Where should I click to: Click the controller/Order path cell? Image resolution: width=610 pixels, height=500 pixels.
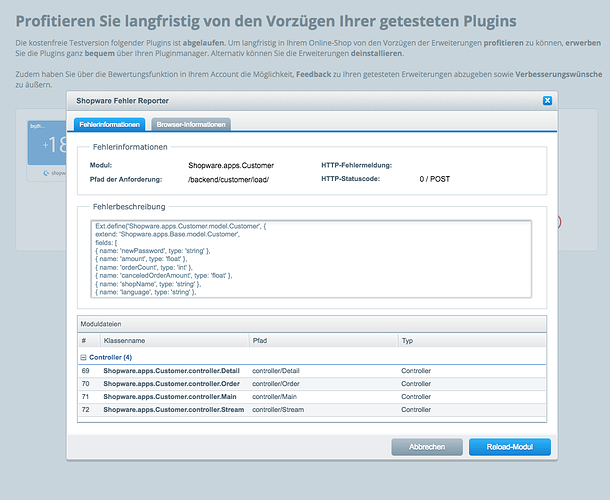(x=276, y=384)
